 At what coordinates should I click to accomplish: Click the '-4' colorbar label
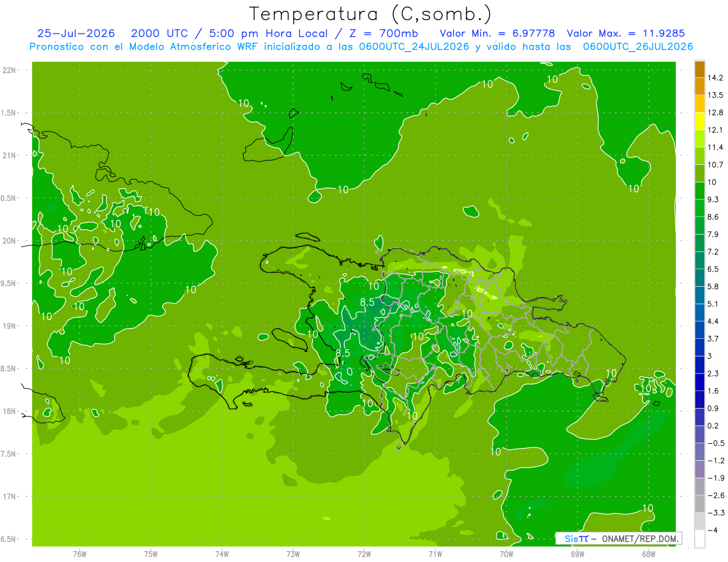click(713, 530)
